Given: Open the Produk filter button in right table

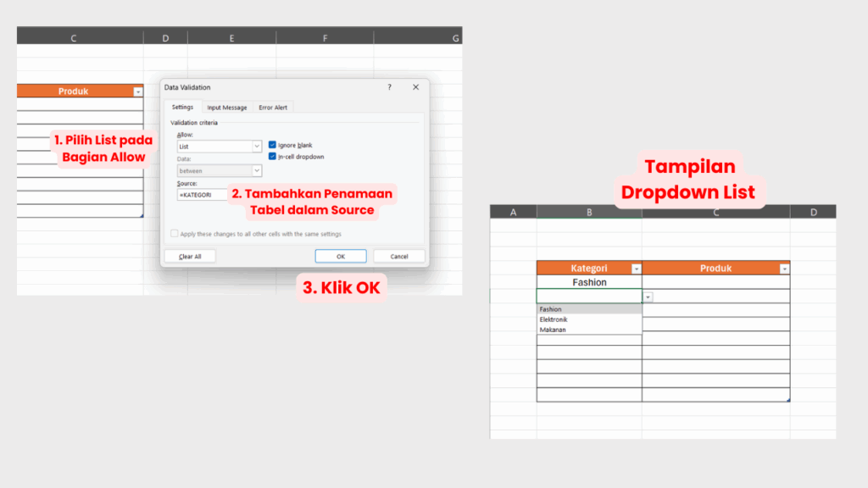Looking at the screenshot, I should tap(784, 269).
